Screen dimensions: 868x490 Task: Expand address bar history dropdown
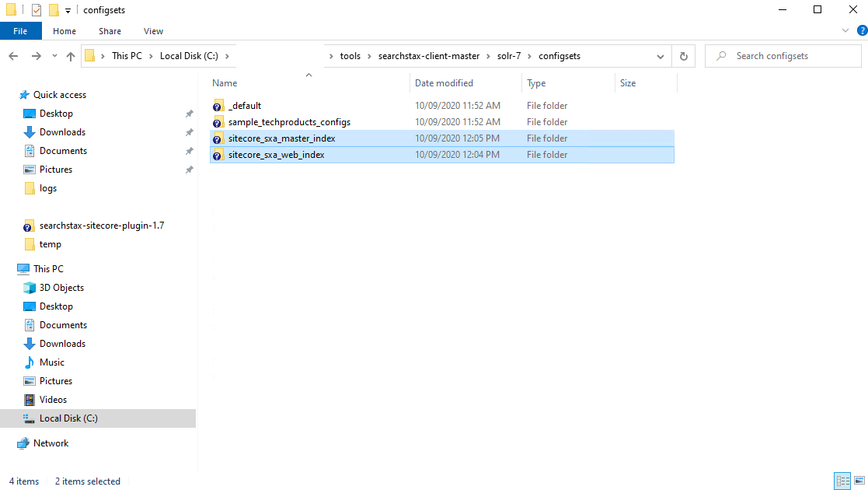pos(661,56)
